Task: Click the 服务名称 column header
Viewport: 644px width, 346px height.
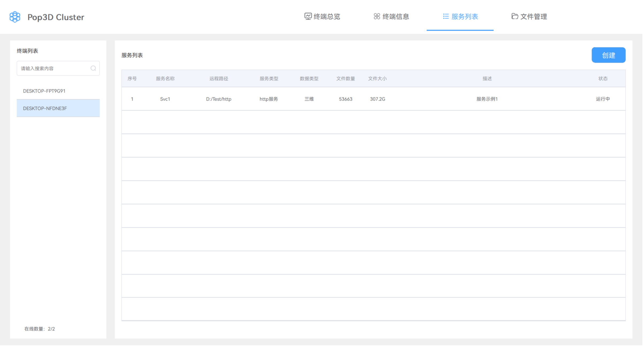Action: [165, 78]
